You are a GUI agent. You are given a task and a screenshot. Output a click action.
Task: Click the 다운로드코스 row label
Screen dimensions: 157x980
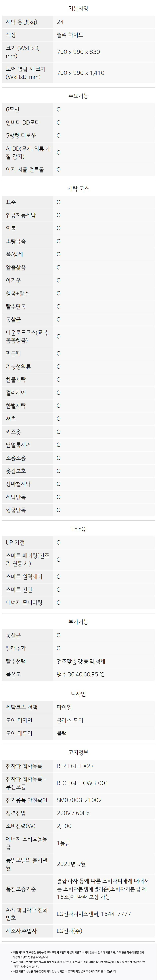tap(27, 336)
